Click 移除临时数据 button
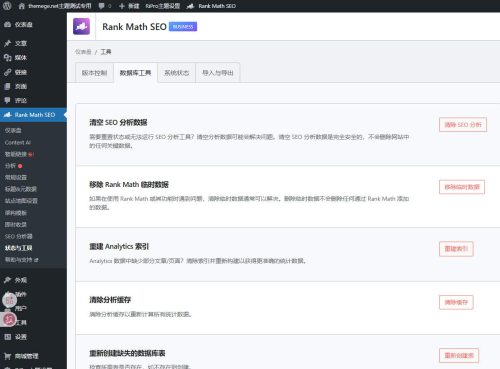Image resolution: width=500 pixels, height=369 pixels. (462, 187)
